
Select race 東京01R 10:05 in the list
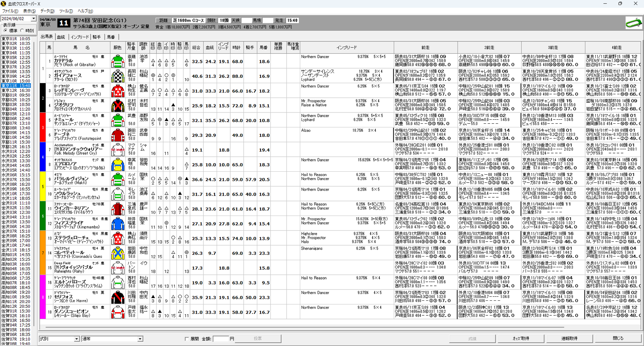(16, 39)
